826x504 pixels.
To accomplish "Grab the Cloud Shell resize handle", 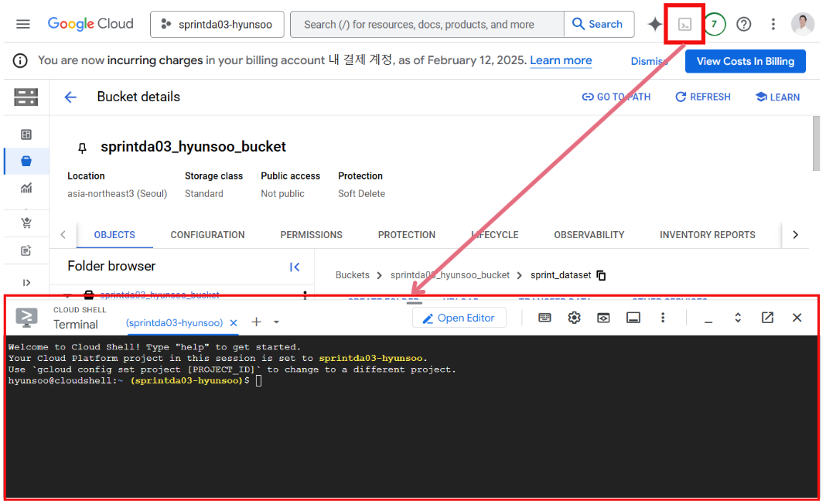I will coord(415,302).
